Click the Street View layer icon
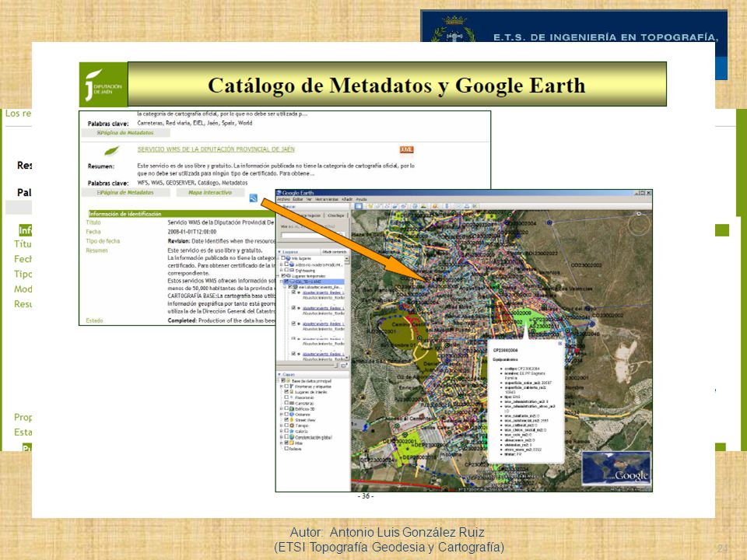 292,420
